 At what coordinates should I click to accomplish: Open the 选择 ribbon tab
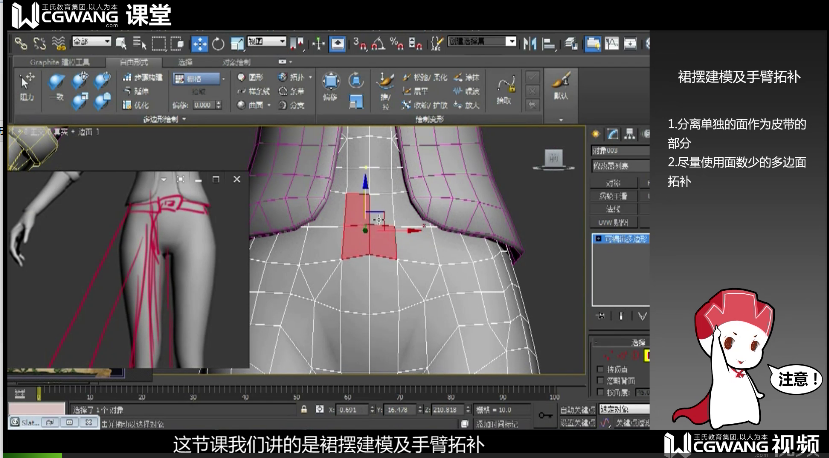pyautogui.click(x=185, y=62)
